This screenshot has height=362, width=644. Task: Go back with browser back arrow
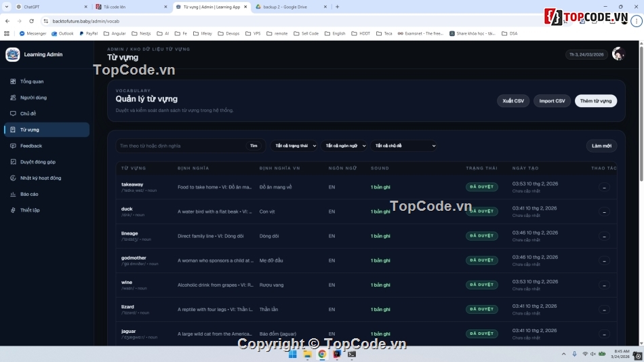(x=7, y=21)
